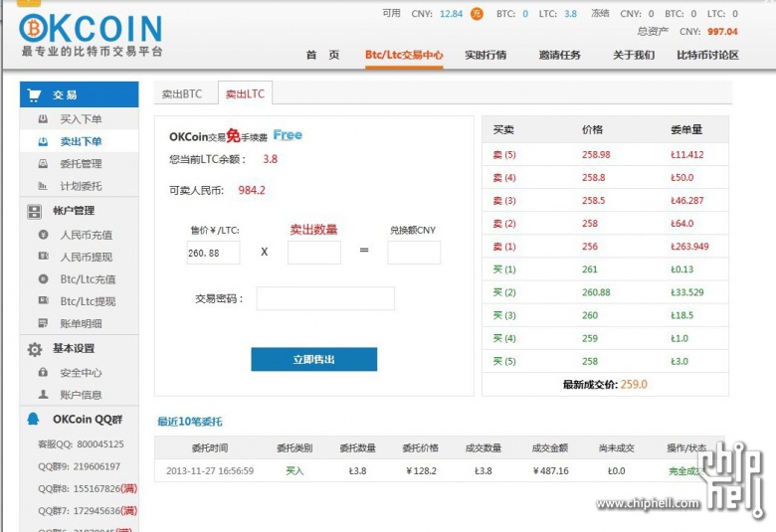Open 关于我们 menu item
The image size is (776, 532).
[x=634, y=55]
